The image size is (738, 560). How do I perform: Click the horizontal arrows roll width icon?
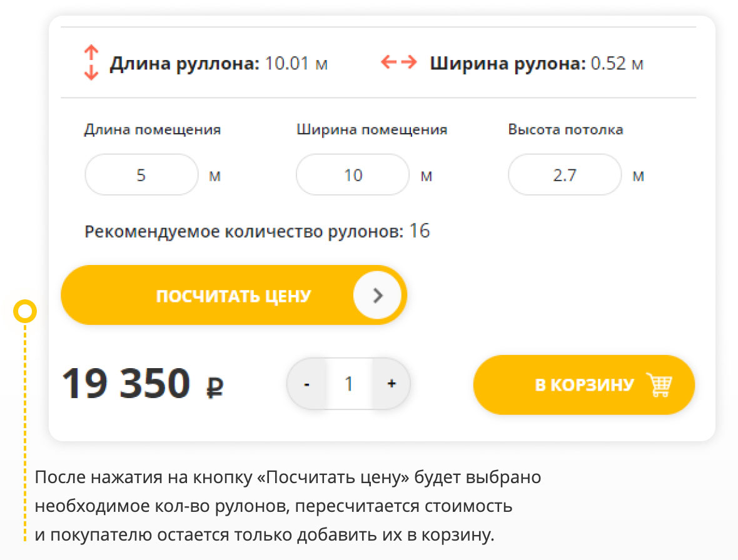[x=399, y=62]
